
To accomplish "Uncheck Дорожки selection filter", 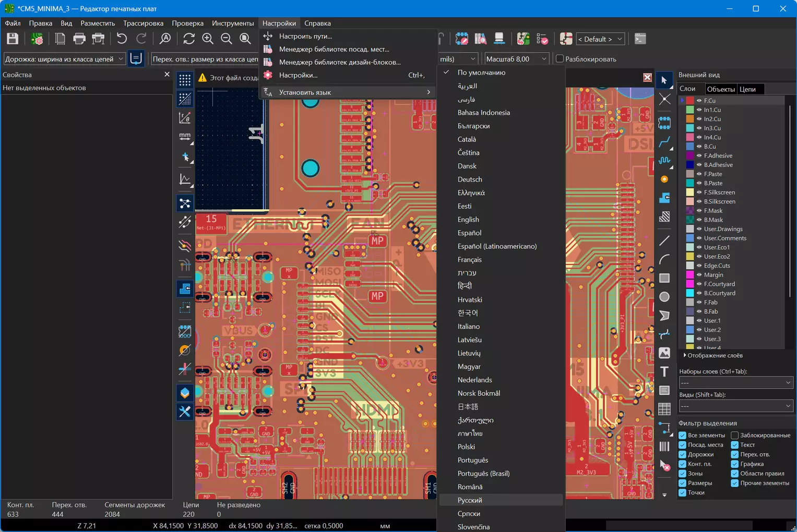I will click(x=682, y=454).
